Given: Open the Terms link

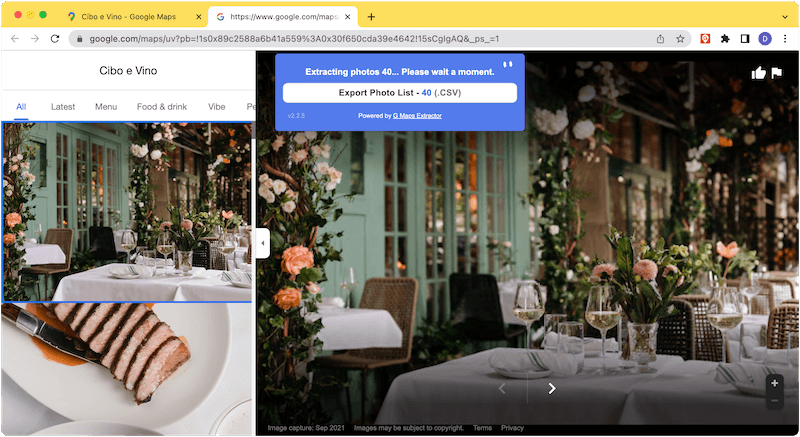Looking at the screenshot, I should [482, 428].
